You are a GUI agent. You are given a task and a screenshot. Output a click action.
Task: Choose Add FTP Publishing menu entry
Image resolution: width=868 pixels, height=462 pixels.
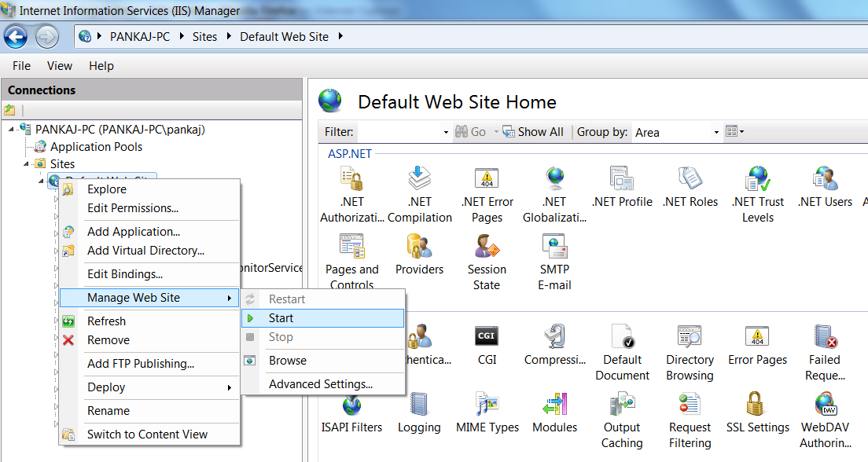pyautogui.click(x=149, y=364)
